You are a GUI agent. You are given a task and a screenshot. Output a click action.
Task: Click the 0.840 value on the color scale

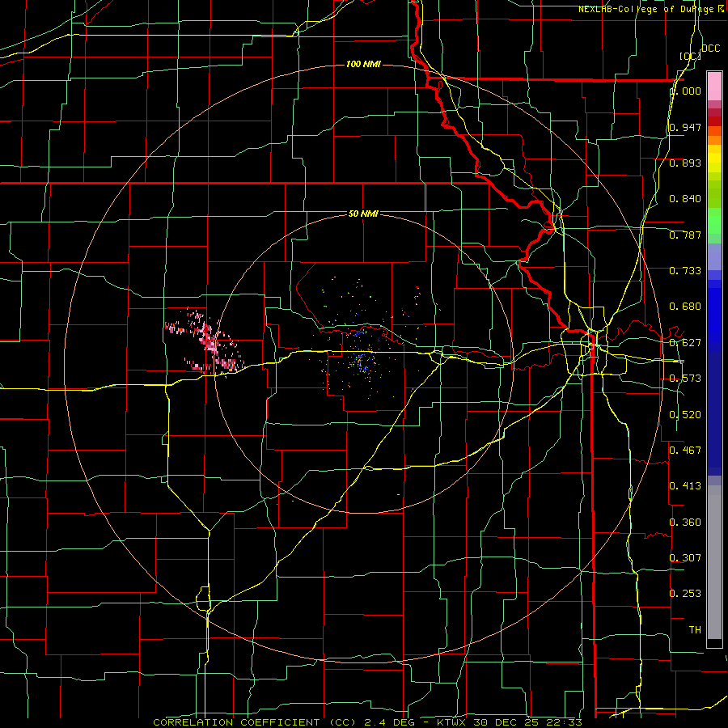click(685, 199)
